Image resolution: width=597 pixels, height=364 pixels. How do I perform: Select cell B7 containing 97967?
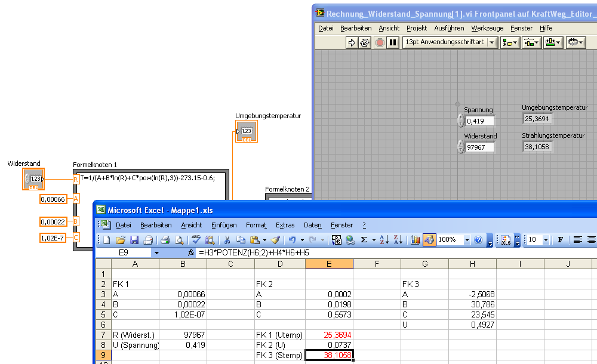[x=183, y=335]
